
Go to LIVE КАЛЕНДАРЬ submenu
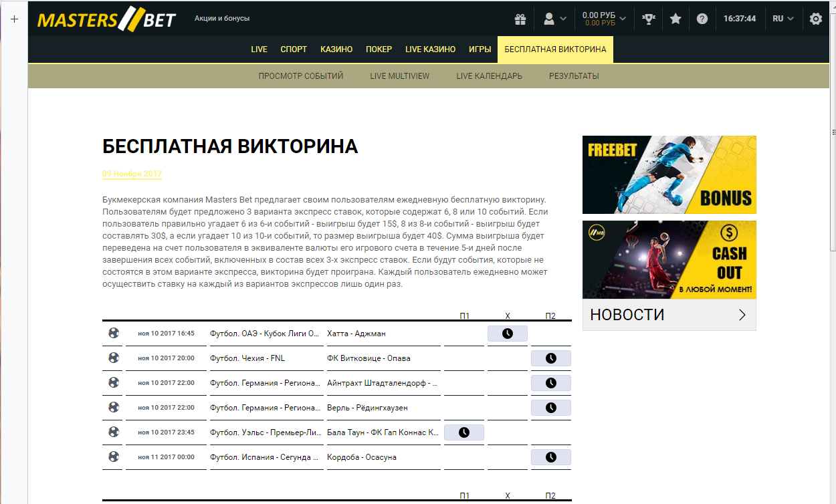[x=490, y=76]
